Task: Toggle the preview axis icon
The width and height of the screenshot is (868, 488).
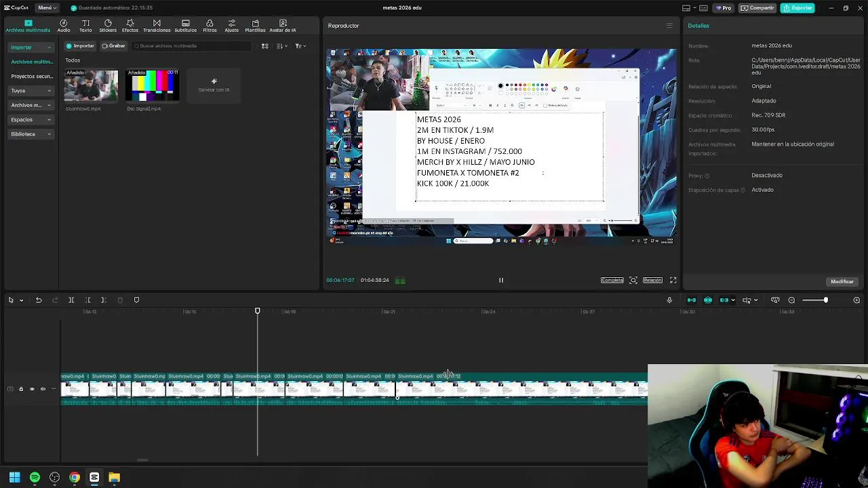Action: pos(746,300)
